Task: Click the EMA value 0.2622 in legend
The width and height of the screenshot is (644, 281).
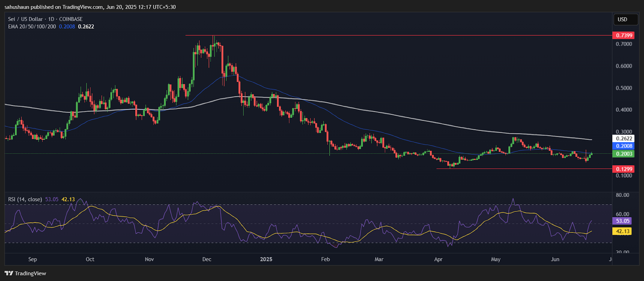Action: pyautogui.click(x=86, y=27)
